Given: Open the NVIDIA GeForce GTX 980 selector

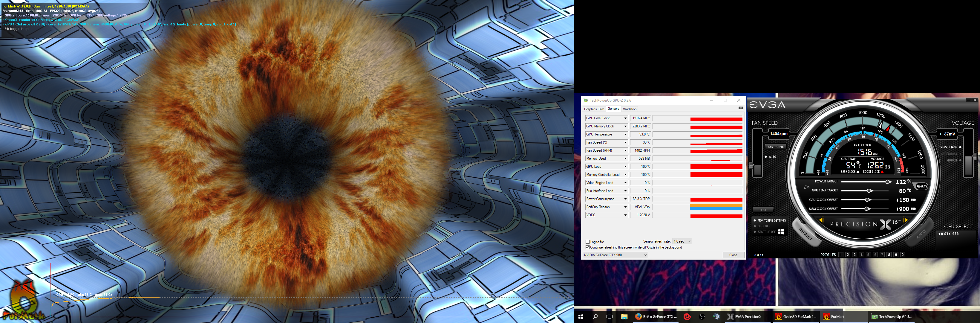Looking at the screenshot, I should tap(615, 255).
